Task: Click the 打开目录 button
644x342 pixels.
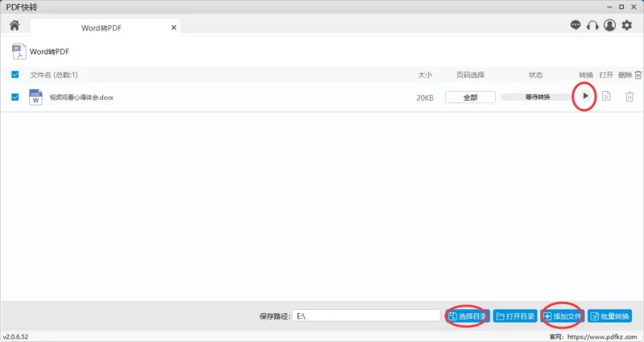Action: click(515, 316)
